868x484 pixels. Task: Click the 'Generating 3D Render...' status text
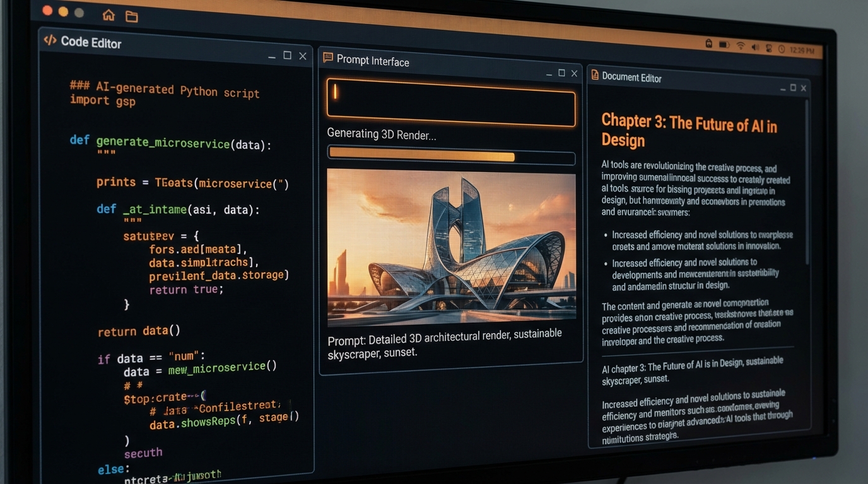[x=381, y=133]
